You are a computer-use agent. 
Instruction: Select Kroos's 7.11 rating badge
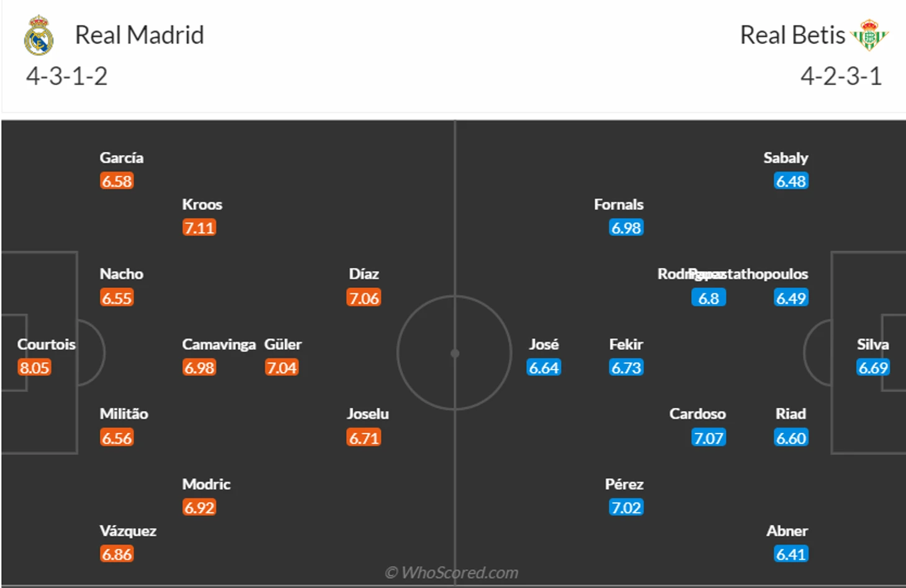point(199,228)
